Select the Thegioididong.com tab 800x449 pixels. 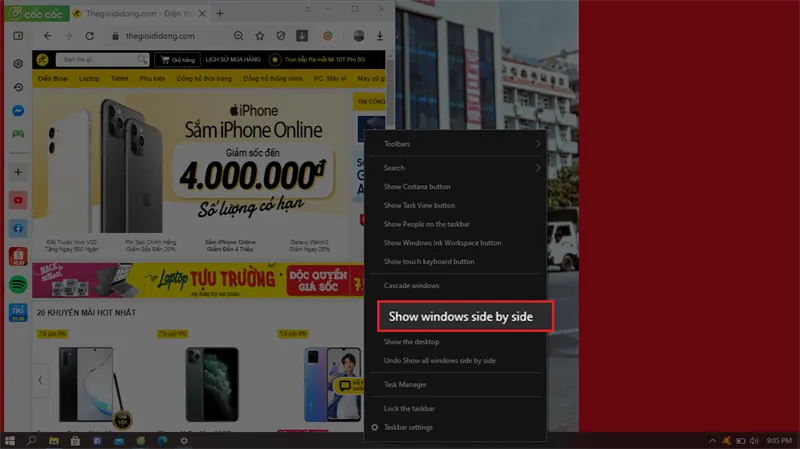click(x=139, y=14)
